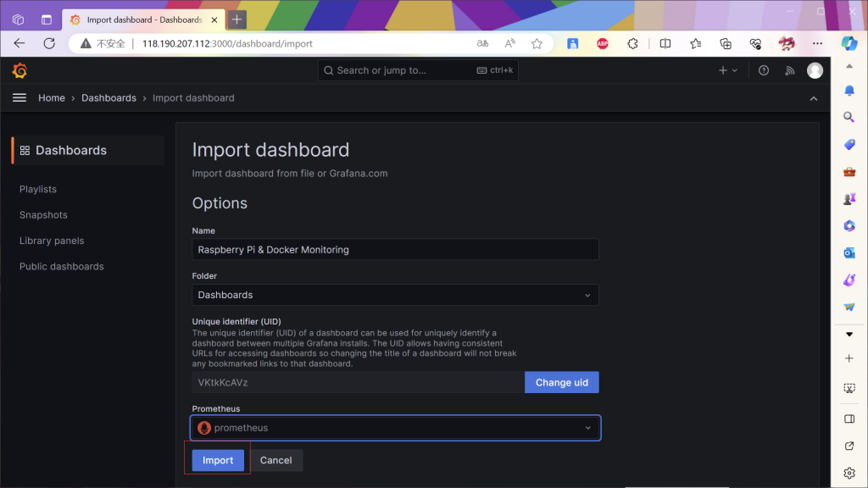Open browser essentials heart icon
Screen dimensions: 868x488
click(x=755, y=44)
